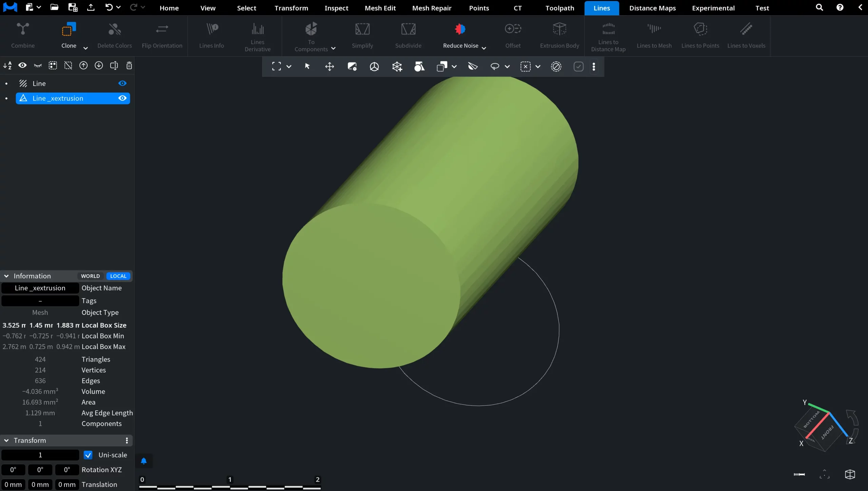
Task: Open the Lines Info tool
Action: click(x=212, y=36)
